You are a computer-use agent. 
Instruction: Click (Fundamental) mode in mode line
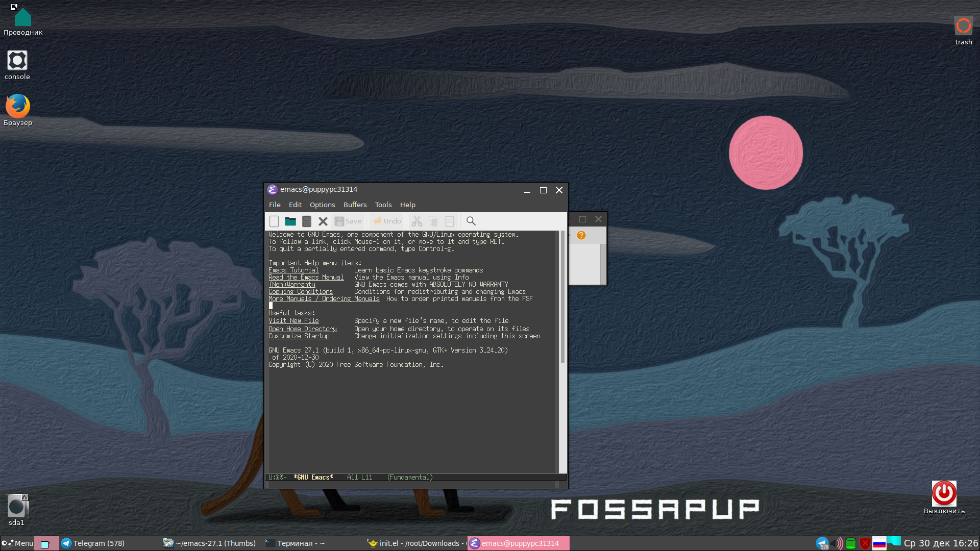pos(410,478)
